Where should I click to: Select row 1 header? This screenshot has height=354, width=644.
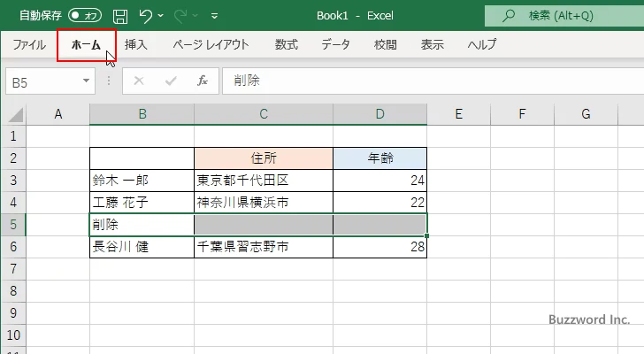click(x=13, y=136)
